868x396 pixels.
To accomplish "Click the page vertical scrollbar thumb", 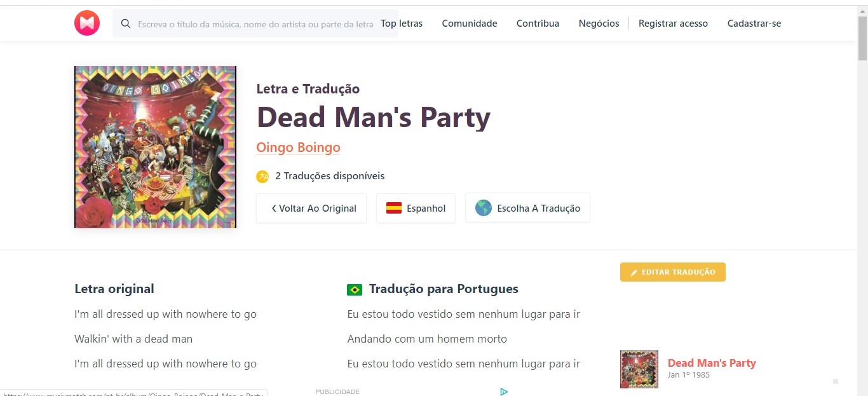I will click(x=862, y=38).
